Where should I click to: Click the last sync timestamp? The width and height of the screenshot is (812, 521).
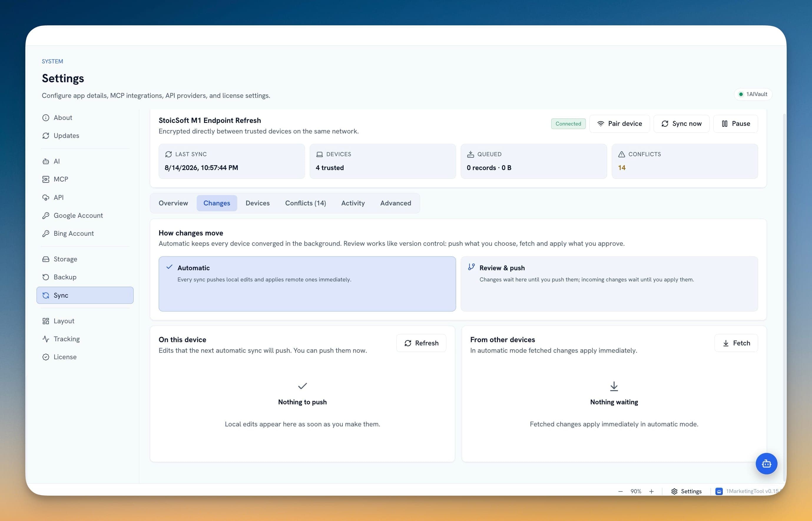pos(201,167)
